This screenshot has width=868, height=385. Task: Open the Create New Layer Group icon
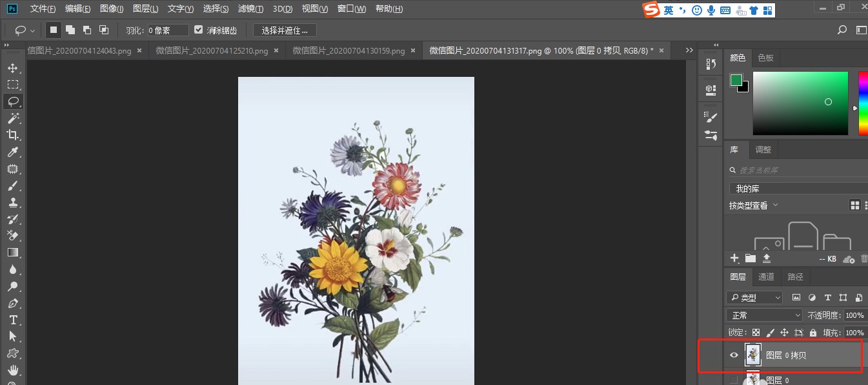pos(750,258)
